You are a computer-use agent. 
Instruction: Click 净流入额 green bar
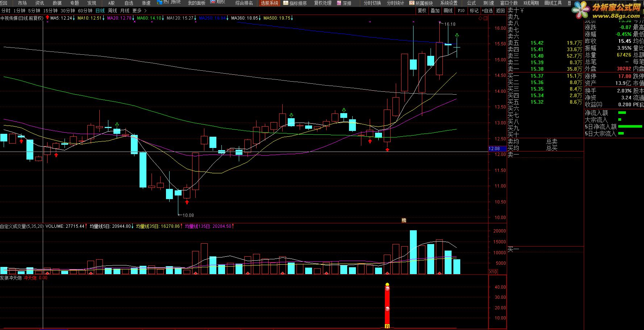tap(622, 113)
